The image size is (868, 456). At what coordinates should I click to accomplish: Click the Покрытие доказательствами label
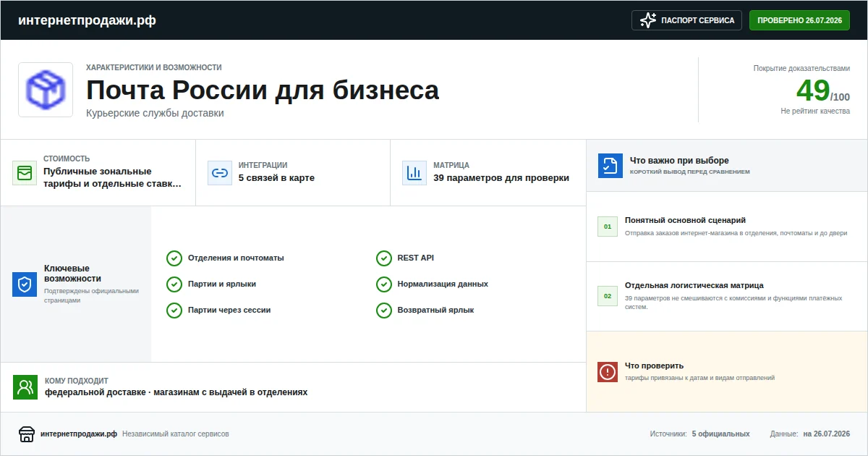[801, 69]
